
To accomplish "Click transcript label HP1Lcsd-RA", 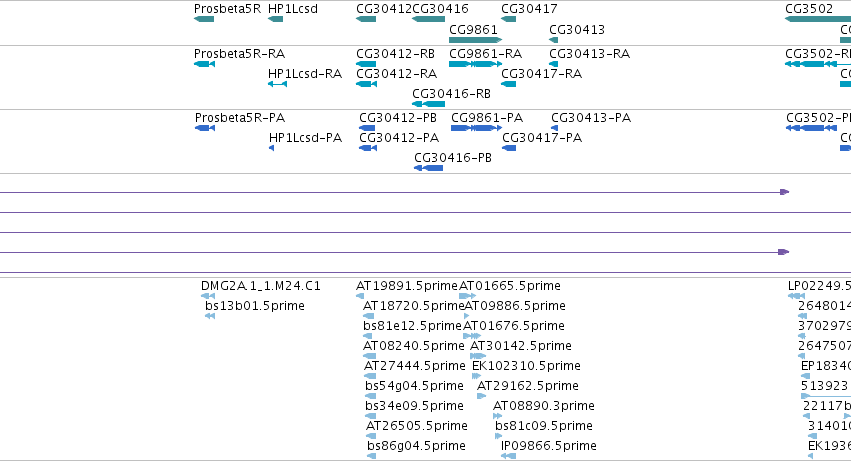I will point(305,74).
